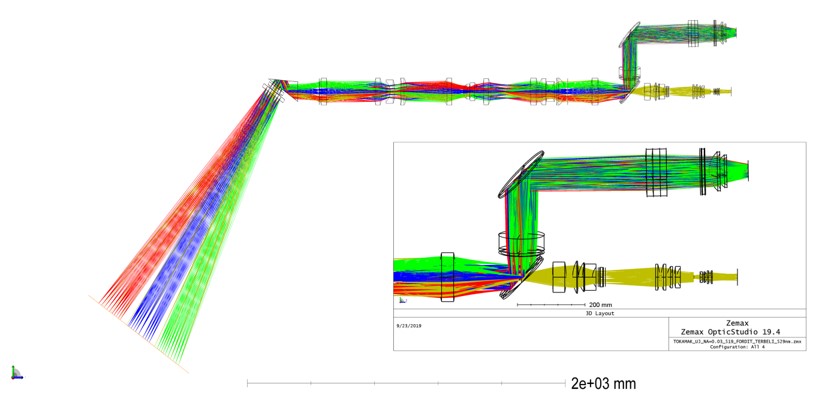Click the lower tilted fold mirror in the inset

[522, 278]
